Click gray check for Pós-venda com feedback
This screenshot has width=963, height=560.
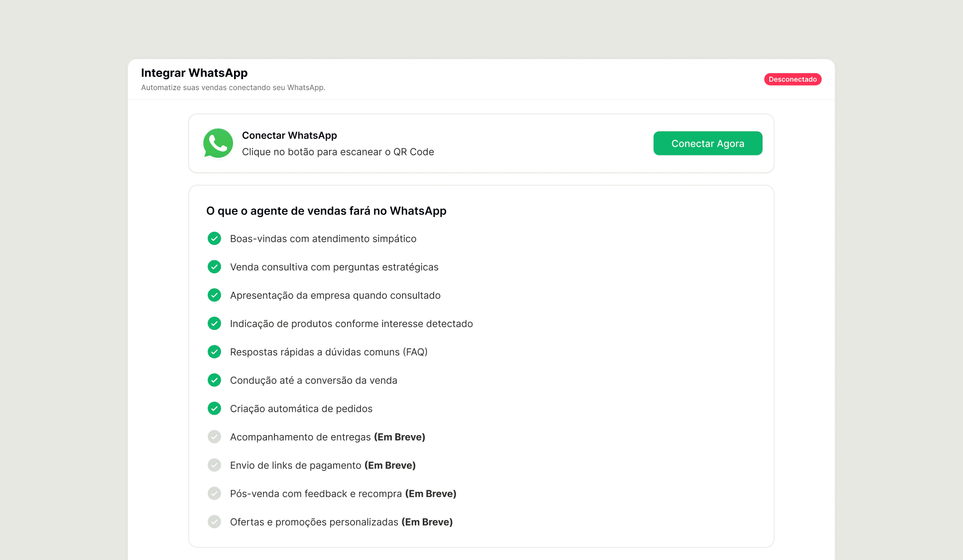214,494
